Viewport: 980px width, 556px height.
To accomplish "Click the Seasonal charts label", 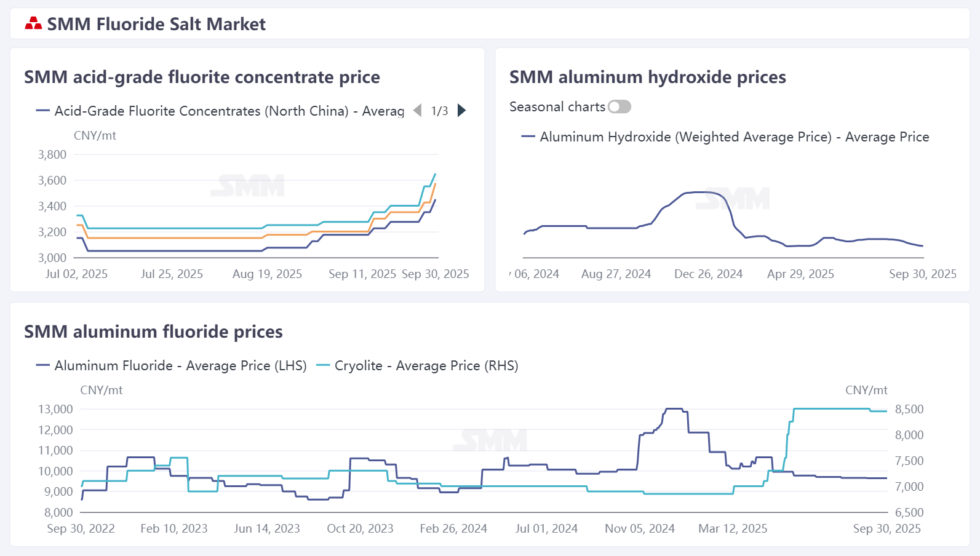I will click(x=557, y=107).
